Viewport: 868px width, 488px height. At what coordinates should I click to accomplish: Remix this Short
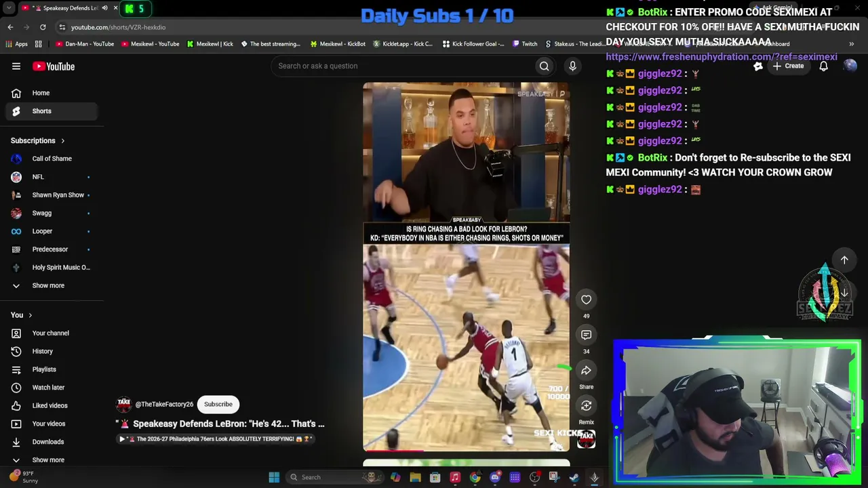[586, 405]
